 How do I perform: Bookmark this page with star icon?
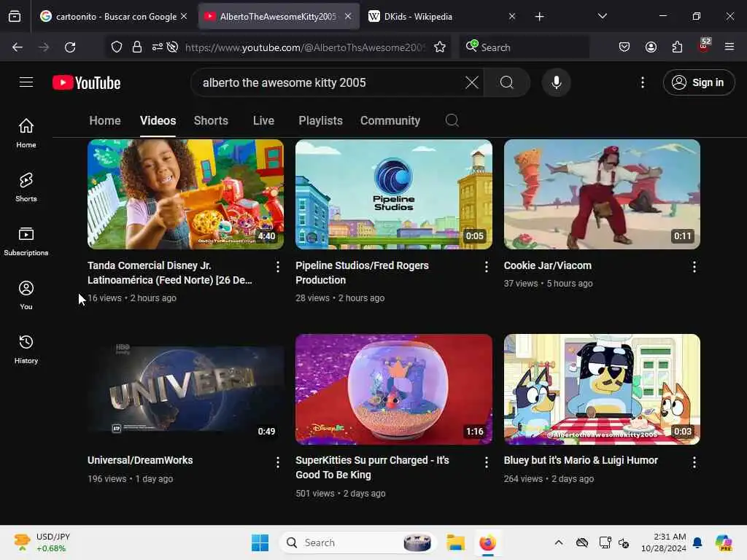(x=440, y=47)
